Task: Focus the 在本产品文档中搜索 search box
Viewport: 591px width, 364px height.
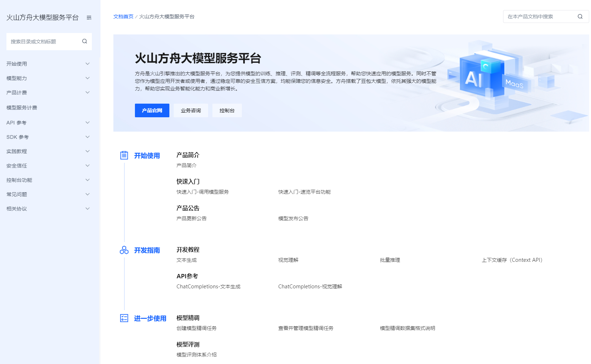Action: 546,16
